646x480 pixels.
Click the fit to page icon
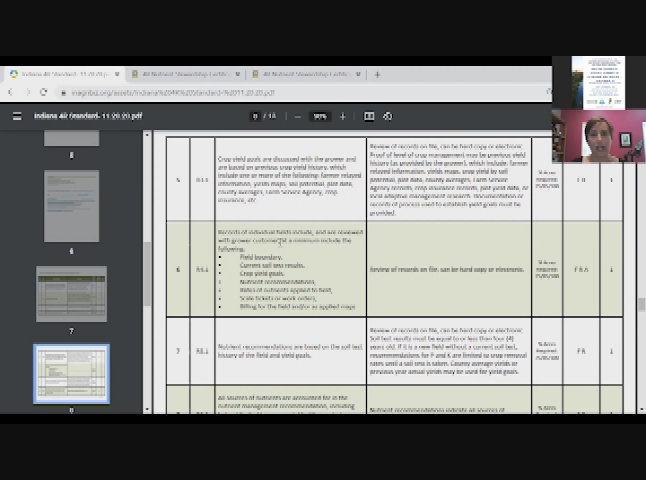(x=369, y=116)
